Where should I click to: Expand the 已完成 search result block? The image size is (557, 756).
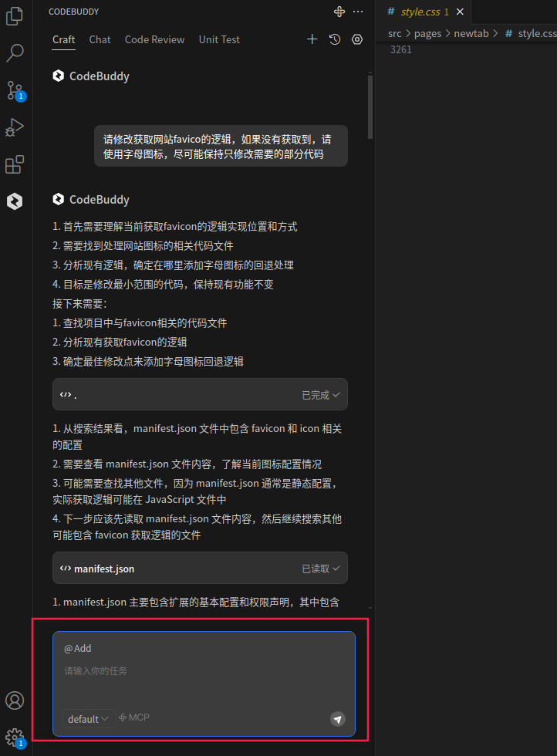point(200,395)
